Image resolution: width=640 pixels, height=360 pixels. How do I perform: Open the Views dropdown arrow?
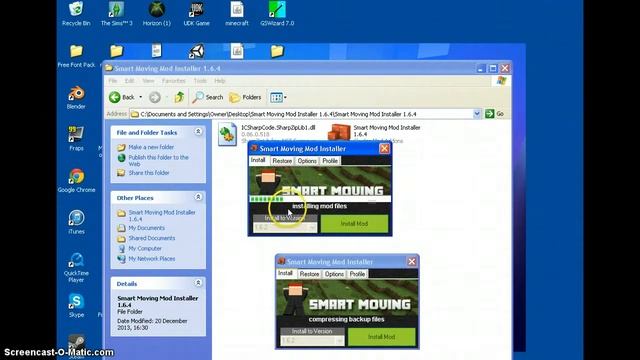pos(285,97)
